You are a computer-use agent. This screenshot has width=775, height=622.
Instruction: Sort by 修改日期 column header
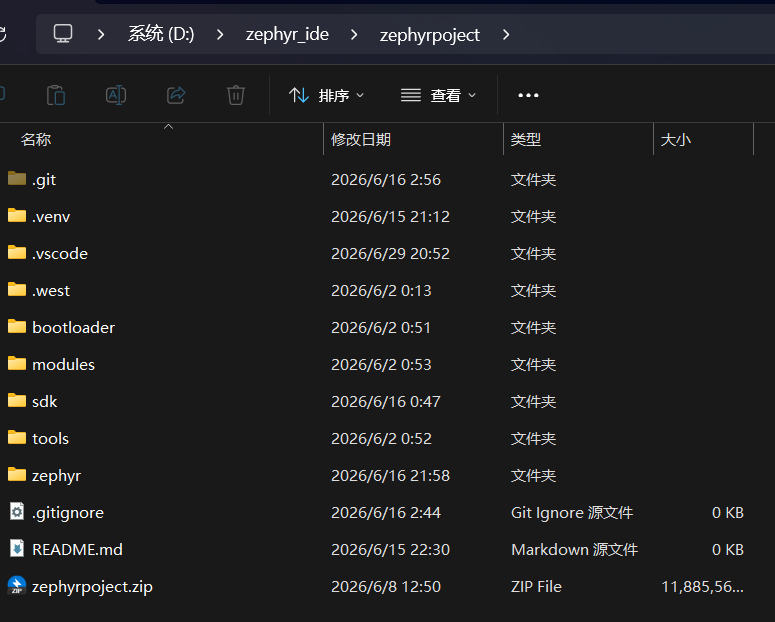pos(361,139)
